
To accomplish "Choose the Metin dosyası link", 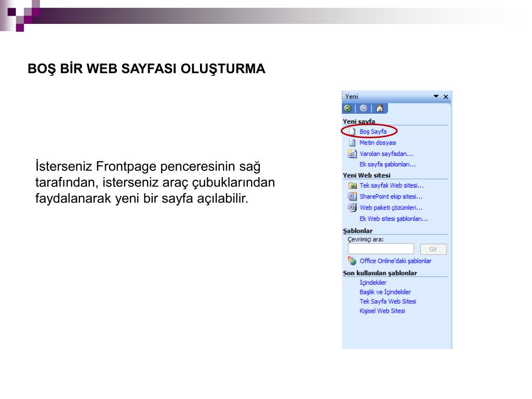I will click(378, 142).
